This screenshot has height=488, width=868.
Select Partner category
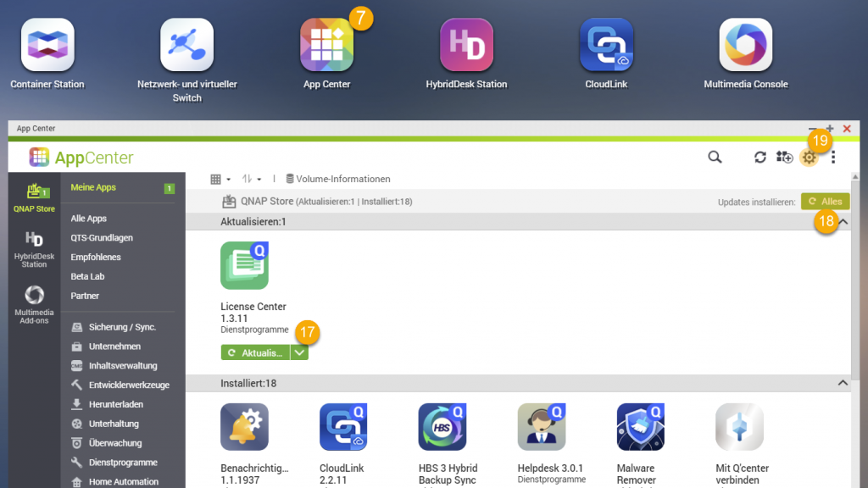tap(85, 296)
